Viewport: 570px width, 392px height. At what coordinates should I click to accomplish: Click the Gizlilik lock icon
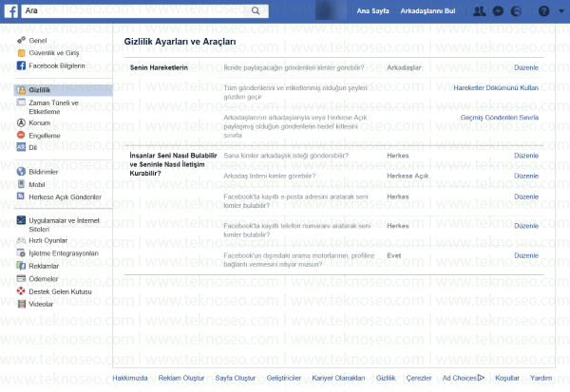[x=22, y=90]
